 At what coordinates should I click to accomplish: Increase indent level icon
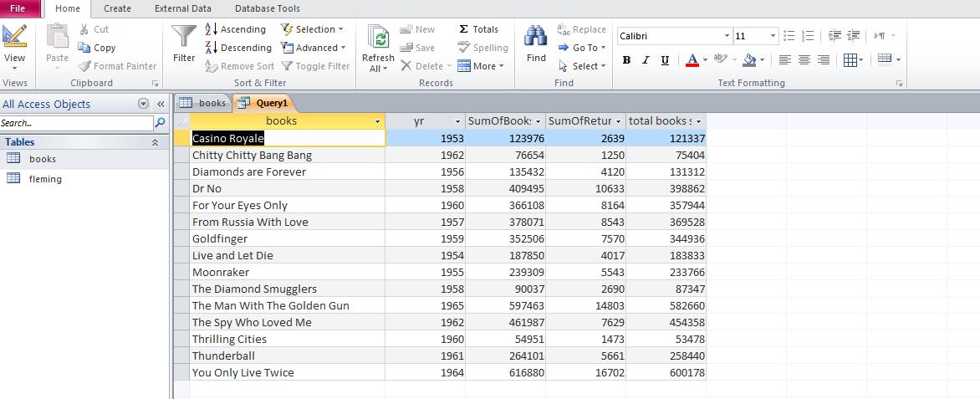click(854, 36)
